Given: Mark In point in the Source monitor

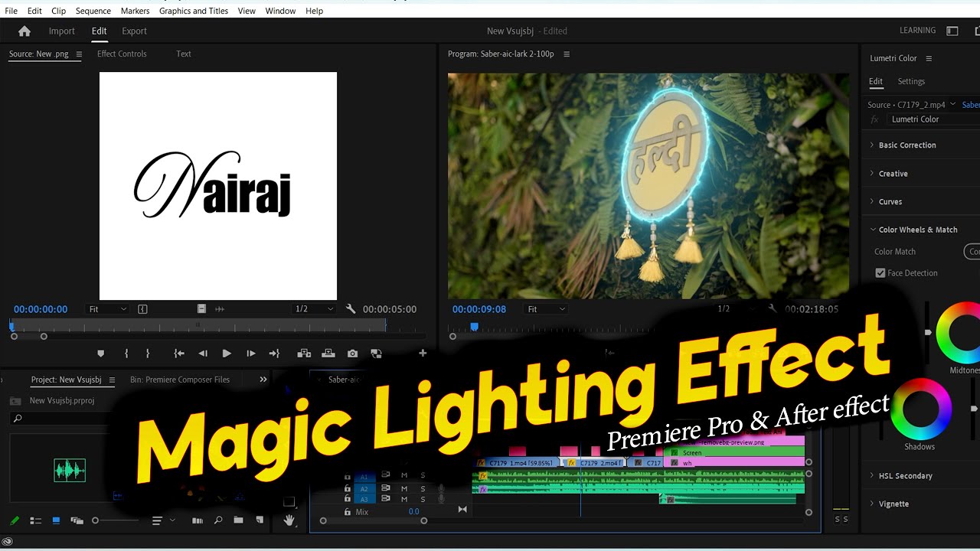Looking at the screenshot, I should click(x=126, y=354).
